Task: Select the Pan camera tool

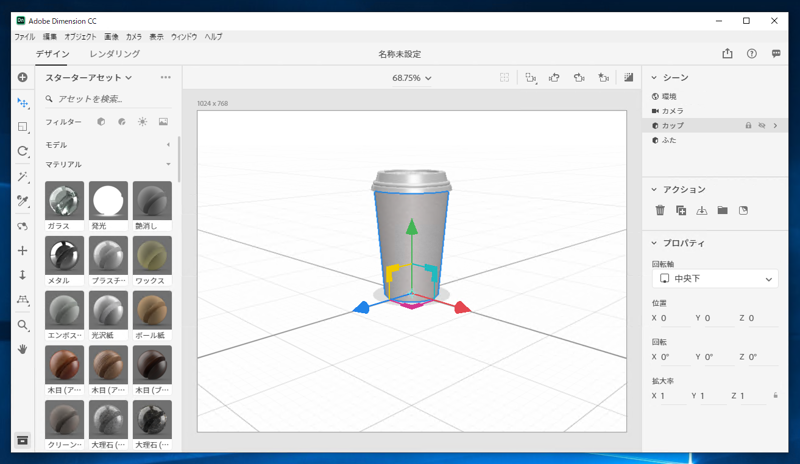Action: pyautogui.click(x=22, y=251)
